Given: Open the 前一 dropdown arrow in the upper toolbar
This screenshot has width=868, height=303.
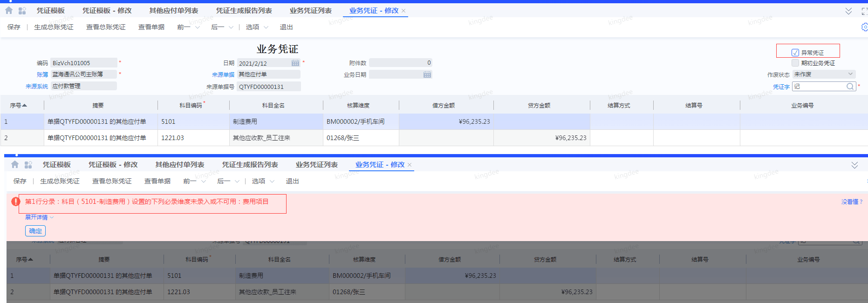Looking at the screenshot, I should [198, 27].
